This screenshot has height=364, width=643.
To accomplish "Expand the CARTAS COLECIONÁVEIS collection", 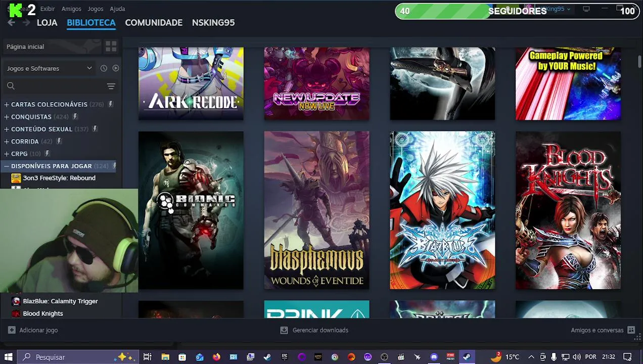I will (7, 105).
